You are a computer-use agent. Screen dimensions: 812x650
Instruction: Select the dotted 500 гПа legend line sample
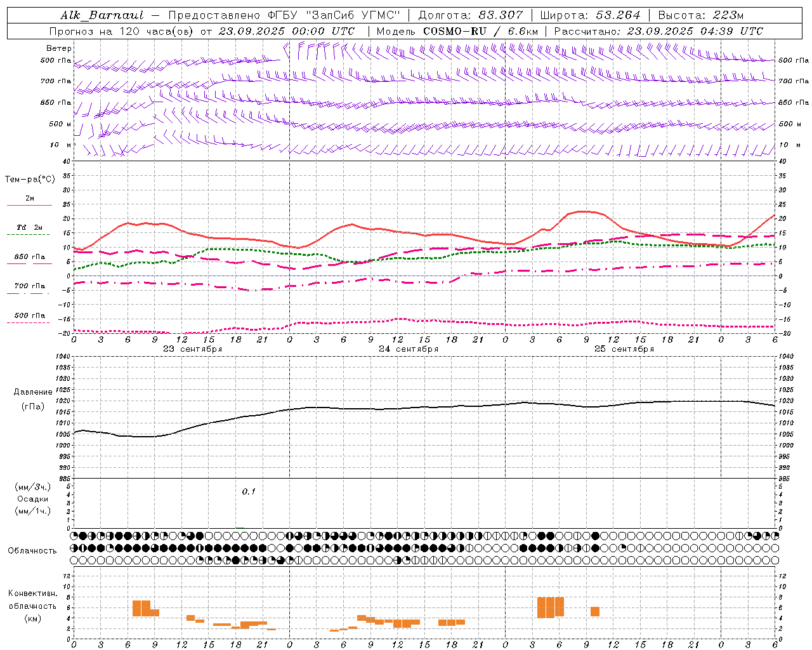click(x=28, y=323)
